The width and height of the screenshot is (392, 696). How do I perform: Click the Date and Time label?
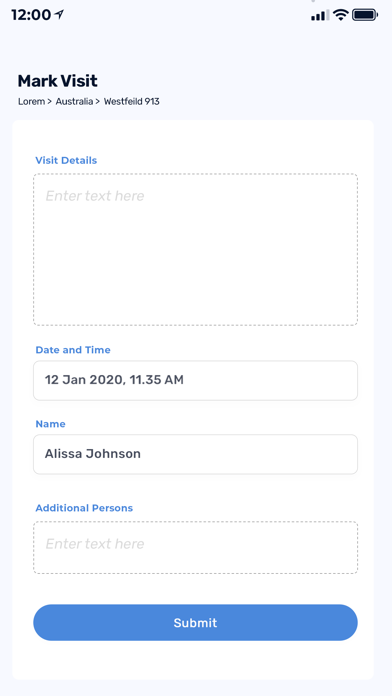[x=73, y=350]
